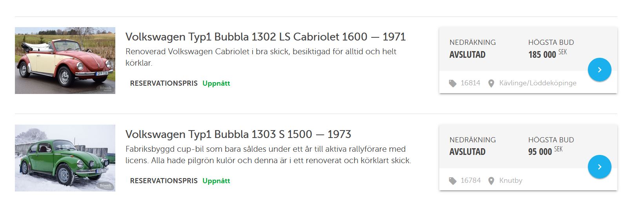Viewport: 644px width, 206px height.
Task: Click the Kävlinge/Löddeköpinge location text
Action: 538,83
